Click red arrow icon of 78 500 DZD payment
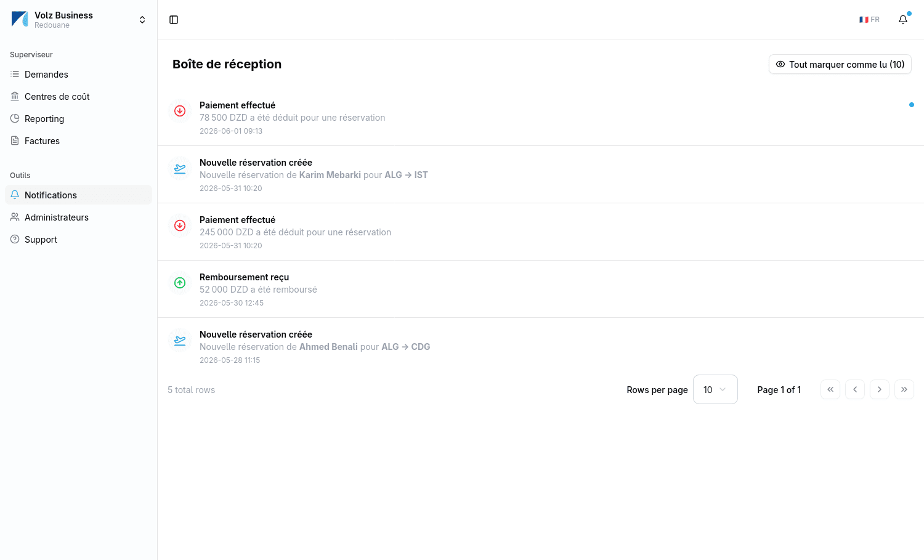This screenshot has height=560, width=924. pos(180,111)
